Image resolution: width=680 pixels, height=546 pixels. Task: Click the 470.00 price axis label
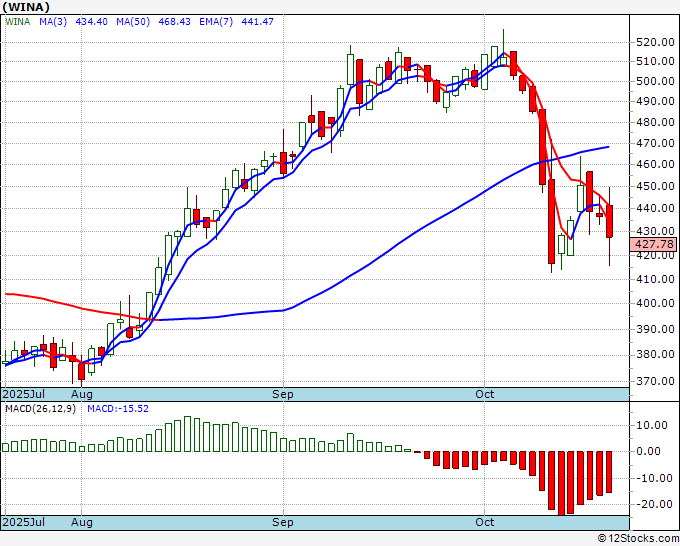pyautogui.click(x=655, y=143)
